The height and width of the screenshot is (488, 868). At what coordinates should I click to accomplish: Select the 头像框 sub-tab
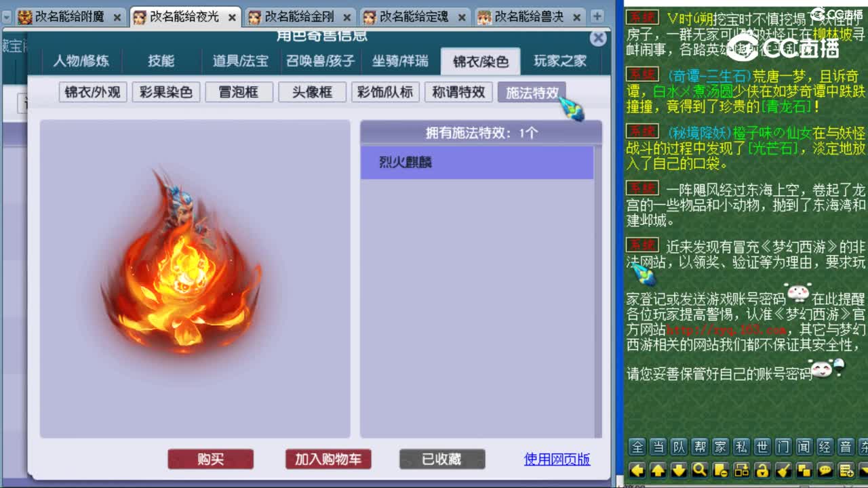[x=312, y=92]
